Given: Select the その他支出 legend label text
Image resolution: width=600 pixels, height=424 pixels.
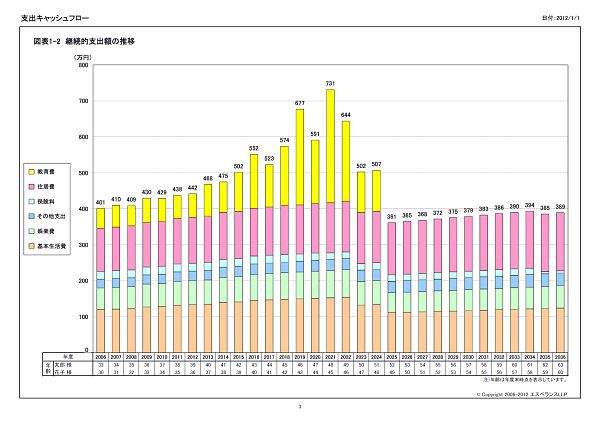Looking at the screenshot, I should (52, 217).
